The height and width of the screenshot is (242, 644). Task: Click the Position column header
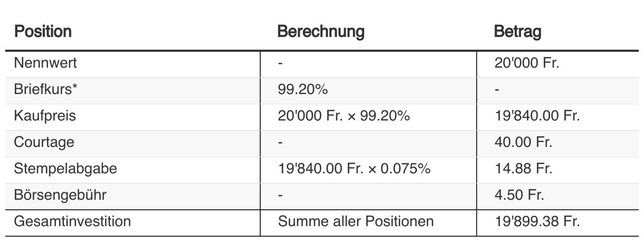click(43, 32)
